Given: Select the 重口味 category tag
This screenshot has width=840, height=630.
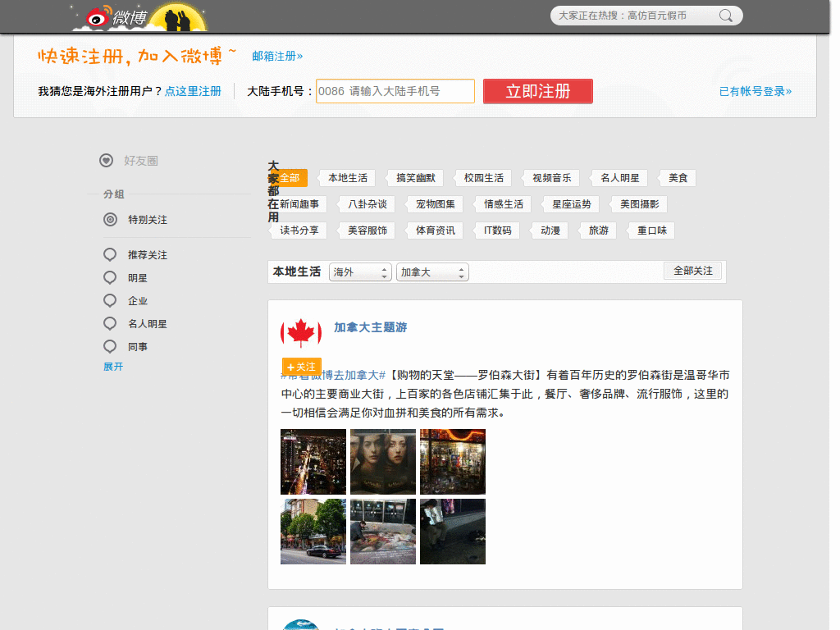Looking at the screenshot, I should pyautogui.click(x=652, y=231).
